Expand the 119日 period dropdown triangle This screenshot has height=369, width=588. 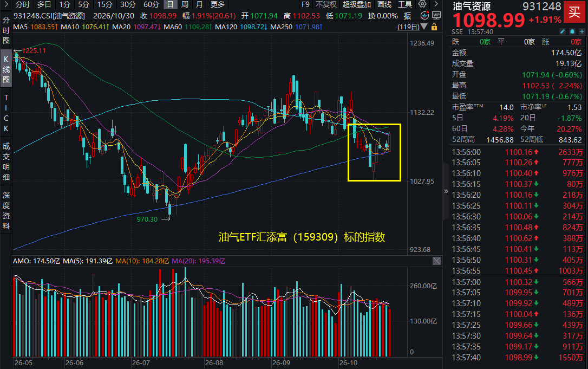point(424,27)
